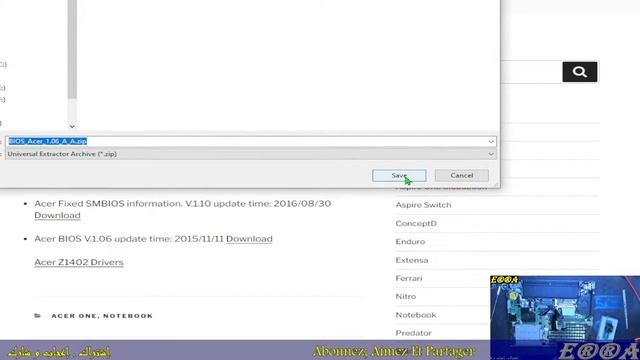Image resolution: width=640 pixels, height=360 pixels.
Task: Open the Acer Z1402 Drivers link
Action: pos(79,262)
